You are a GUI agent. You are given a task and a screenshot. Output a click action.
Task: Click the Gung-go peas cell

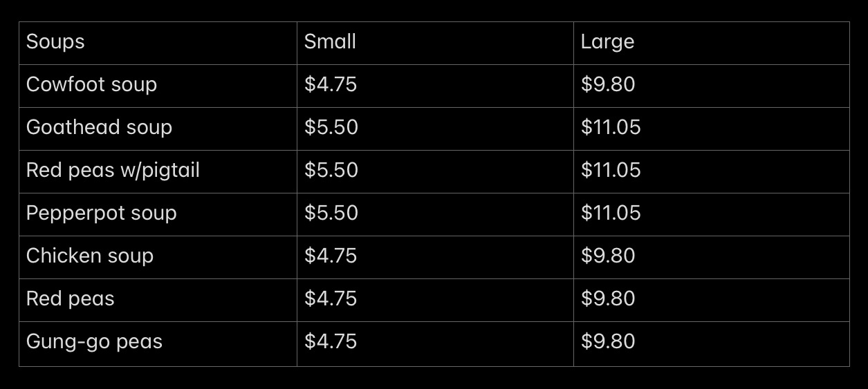158,343
